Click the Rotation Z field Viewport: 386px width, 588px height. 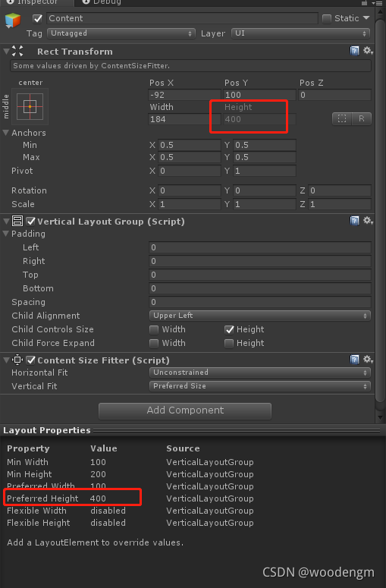(x=340, y=190)
